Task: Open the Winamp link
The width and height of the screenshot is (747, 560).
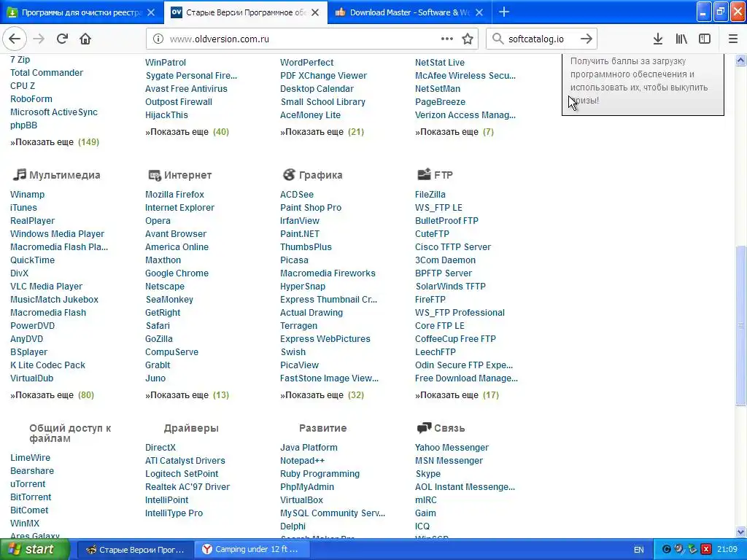Action: tap(27, 194)
